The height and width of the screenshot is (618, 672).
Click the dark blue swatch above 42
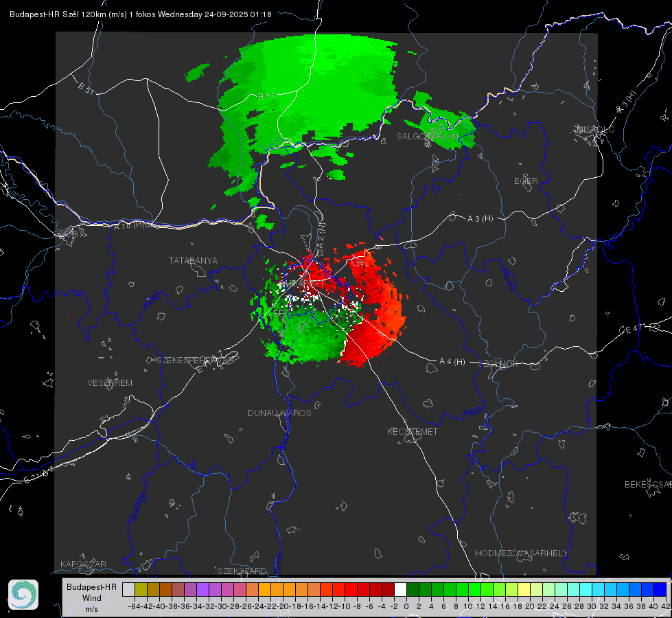coord(660,590)
